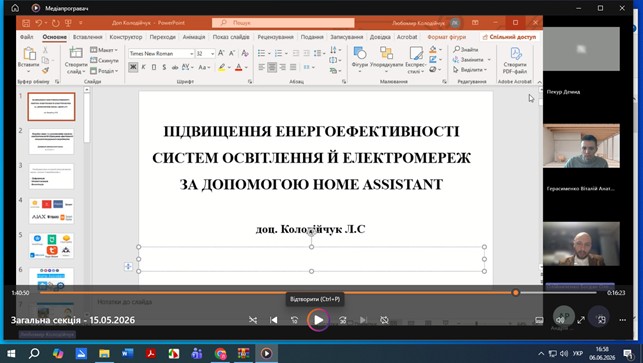Select slide 4 thumbnail with AJAX logos
Viewport: 643px width, 363px height.
[51, 211]
